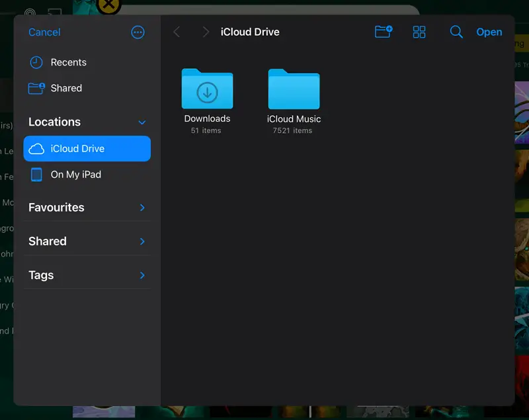Select iCloud Drive location
The width and height of the screenshot is (529, 420).
pyautogui.click(x=87, y=148)
